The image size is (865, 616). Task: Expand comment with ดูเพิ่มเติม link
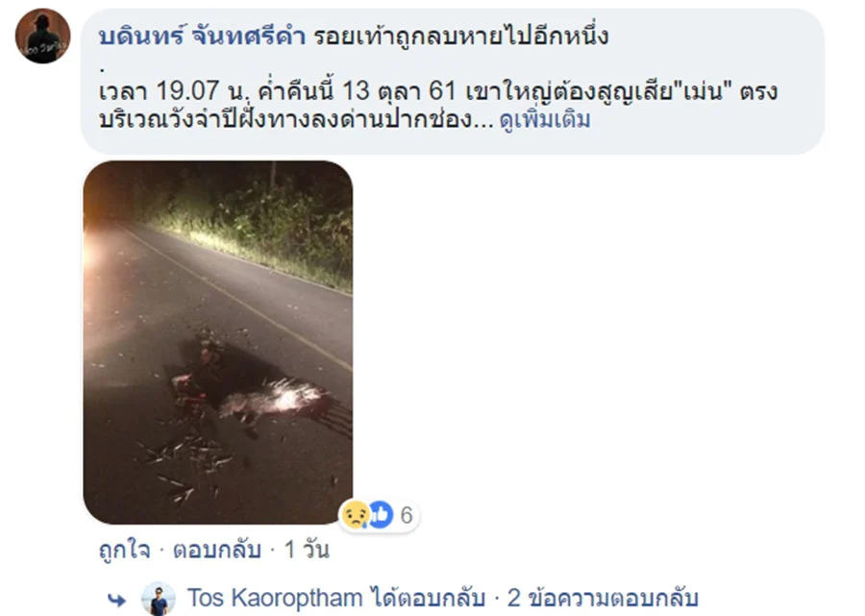point(545,119)
